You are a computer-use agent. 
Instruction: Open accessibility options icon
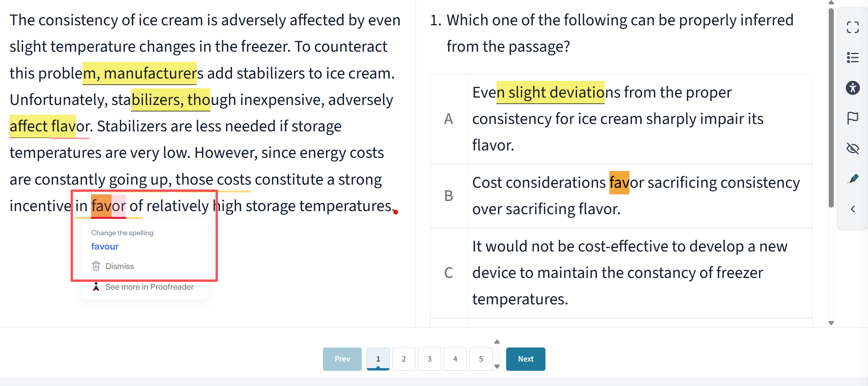[852, 88]
